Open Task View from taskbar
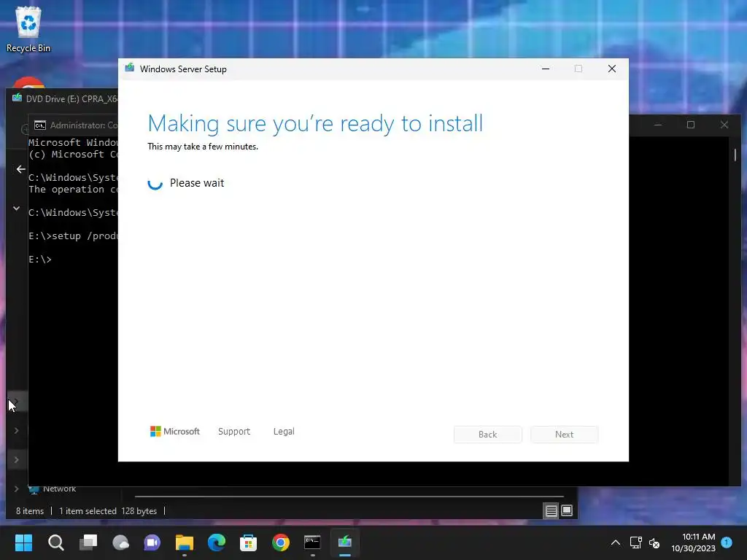The image size is (747, 560). pyautogui.click(x=88, y=542)
